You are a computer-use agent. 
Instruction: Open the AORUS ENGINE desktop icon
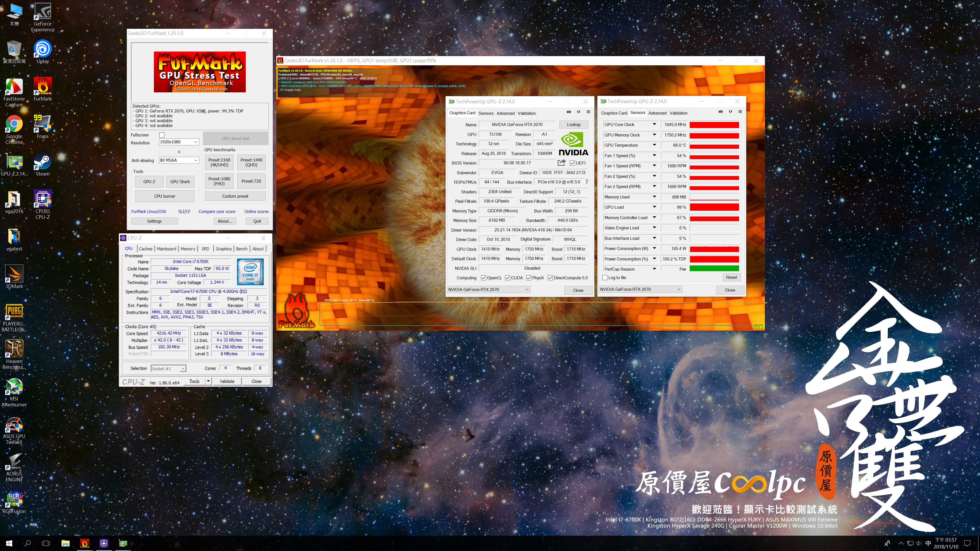click(x=14, y=467)
